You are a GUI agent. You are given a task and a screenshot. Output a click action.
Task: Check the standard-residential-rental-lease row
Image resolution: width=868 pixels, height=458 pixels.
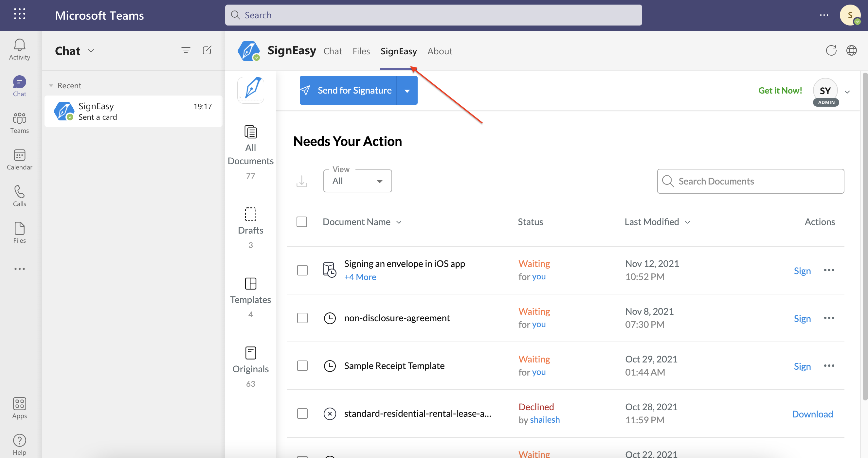[x=302, y=414]
